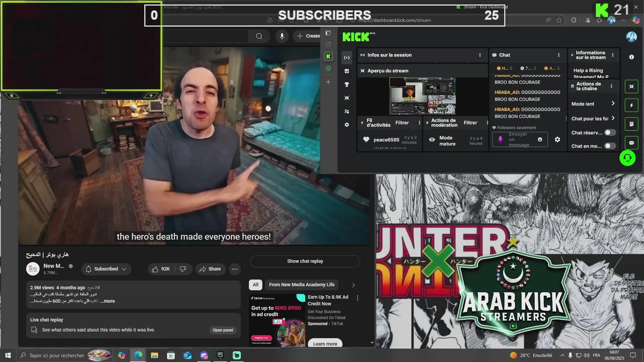Open the settings gear in Kick sidebar
644x362 pixels.
tap(347, 125)
